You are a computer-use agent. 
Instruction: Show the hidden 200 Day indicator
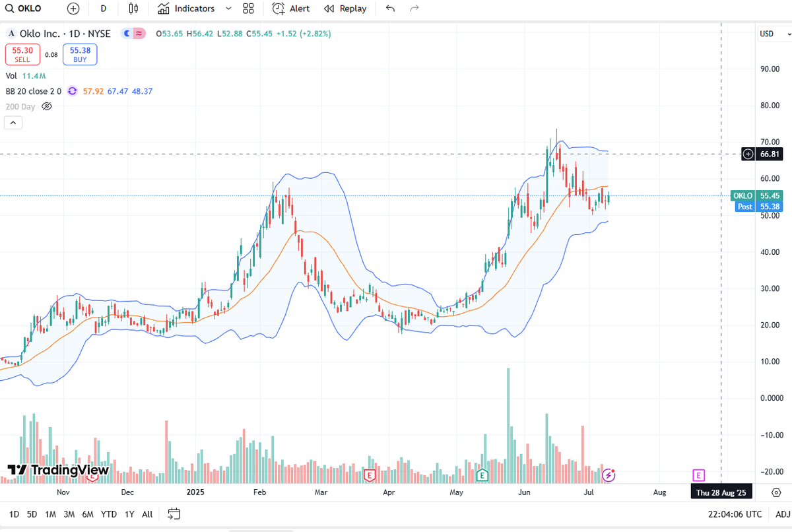(x=47, y=106)
